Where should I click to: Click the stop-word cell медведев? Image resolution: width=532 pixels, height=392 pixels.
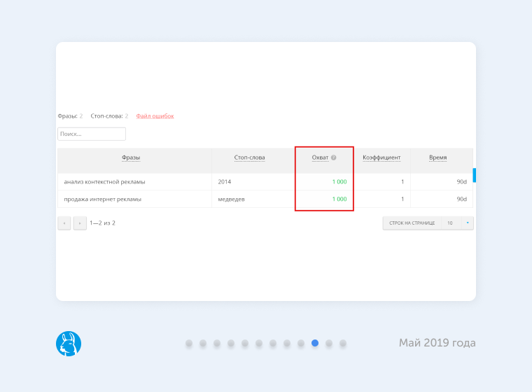point(232,199)
